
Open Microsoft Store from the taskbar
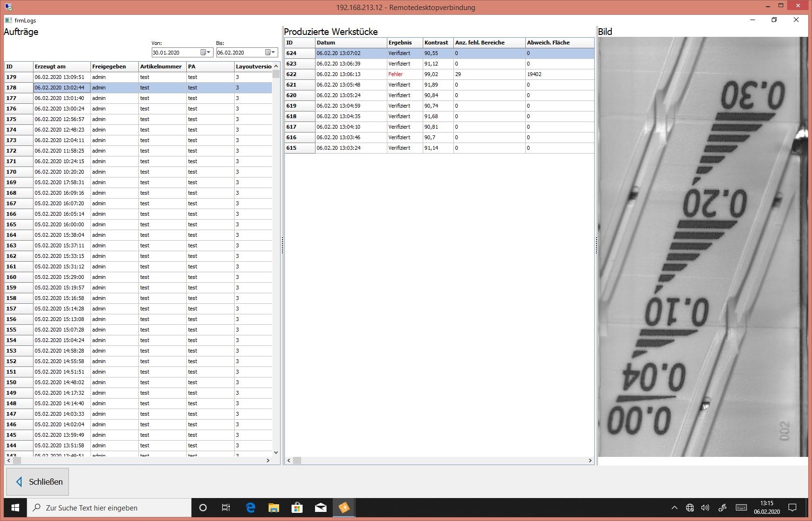(x=297, y=508)
